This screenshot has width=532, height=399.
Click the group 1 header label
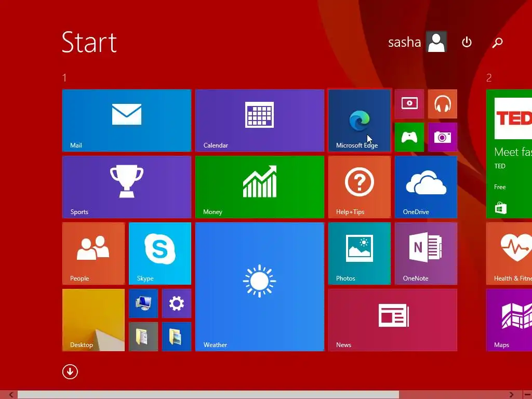coord(64,78)
